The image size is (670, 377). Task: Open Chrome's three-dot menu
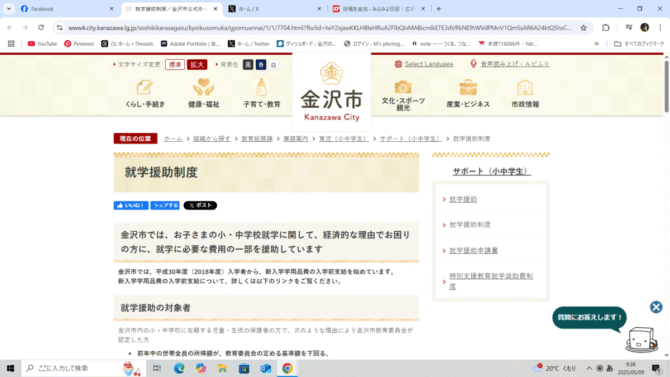660,27
